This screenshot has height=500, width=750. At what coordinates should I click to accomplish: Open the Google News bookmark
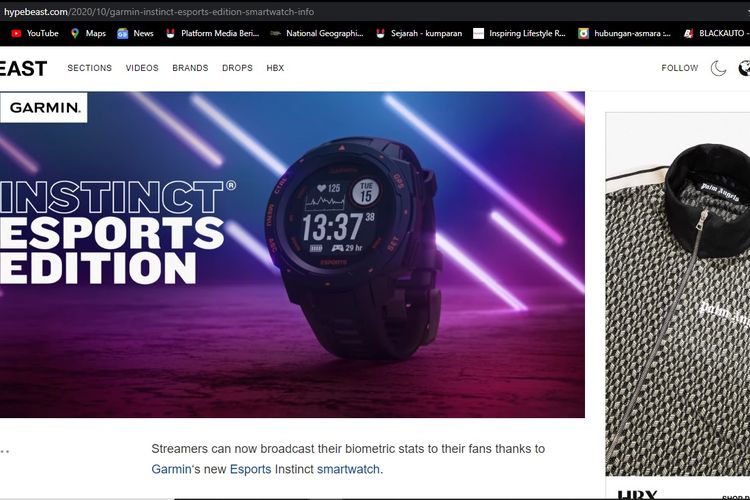pyautogui.click(x=135, y=33)
